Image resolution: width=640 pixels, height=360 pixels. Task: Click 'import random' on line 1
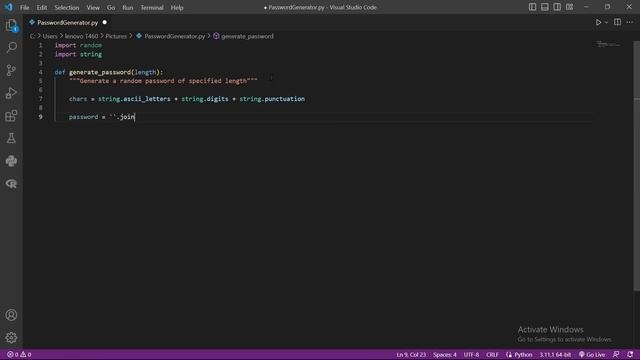tap(78, 45)
